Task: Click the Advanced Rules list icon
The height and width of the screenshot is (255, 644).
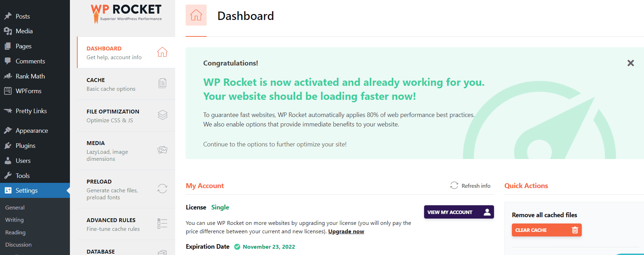Action: coord(162,223)
